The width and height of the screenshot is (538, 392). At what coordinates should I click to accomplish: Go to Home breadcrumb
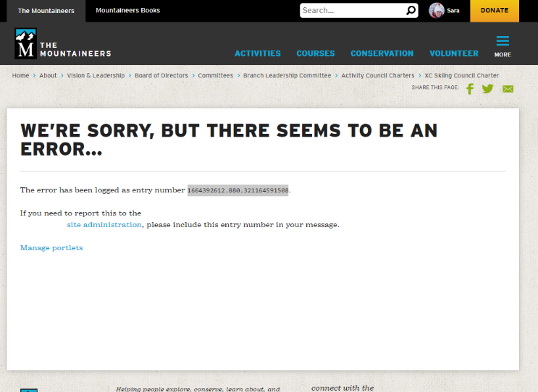coord(20,76)
